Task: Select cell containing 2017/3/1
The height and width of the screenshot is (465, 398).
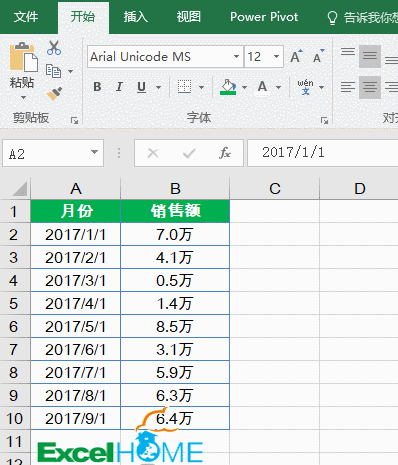Action: 76,280
